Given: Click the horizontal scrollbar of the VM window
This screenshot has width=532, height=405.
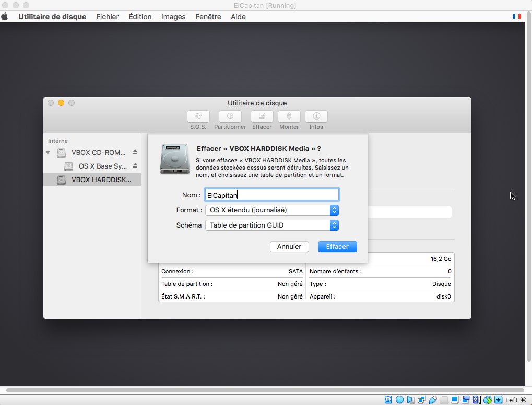Looking at the screenshot, I should pos(265,390).
